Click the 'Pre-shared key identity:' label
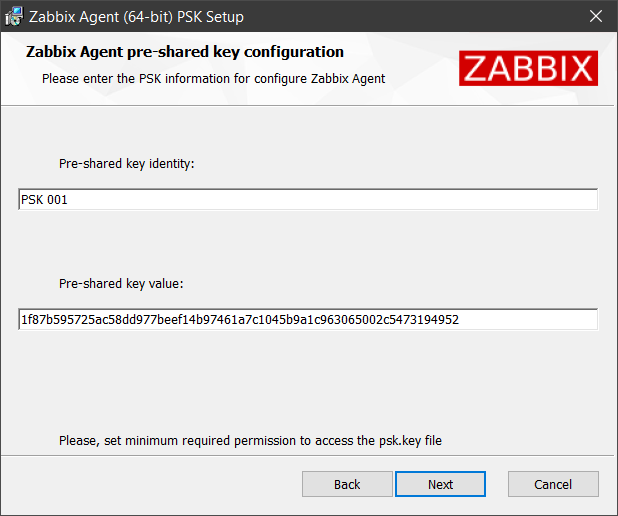618x516 pixels. pos(127,164)
